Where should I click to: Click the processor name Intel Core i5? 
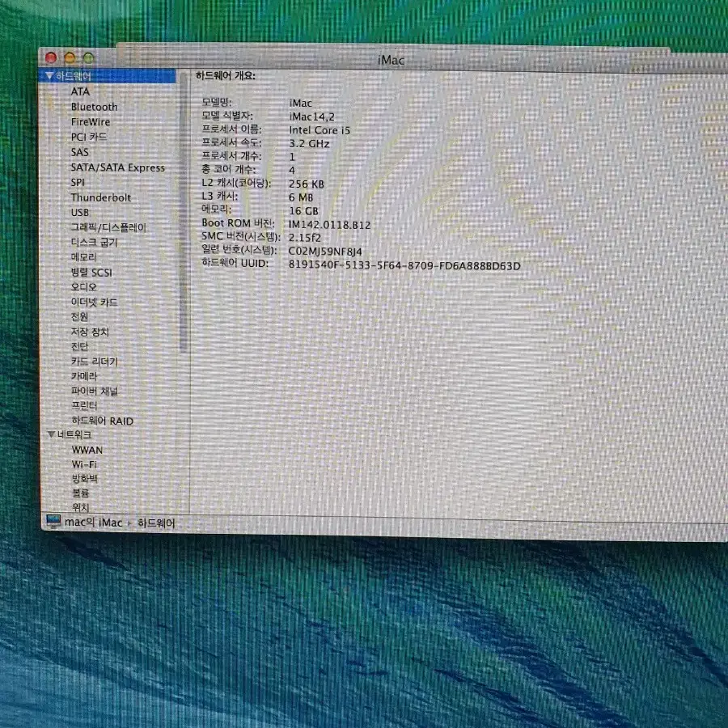pos(320,130)
